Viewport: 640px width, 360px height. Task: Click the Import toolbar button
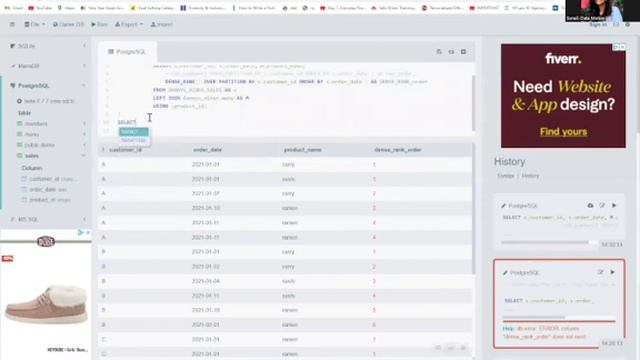pos(162,24)
